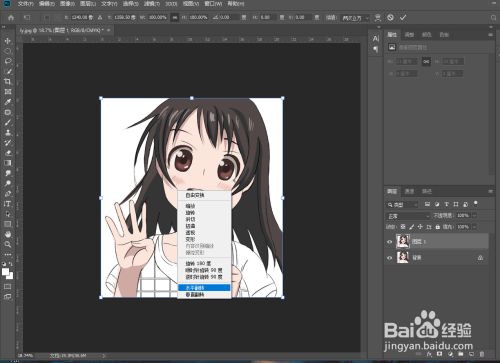
Task: Open 编辑 (Edit) menu
Action: [x=47, y=4]
